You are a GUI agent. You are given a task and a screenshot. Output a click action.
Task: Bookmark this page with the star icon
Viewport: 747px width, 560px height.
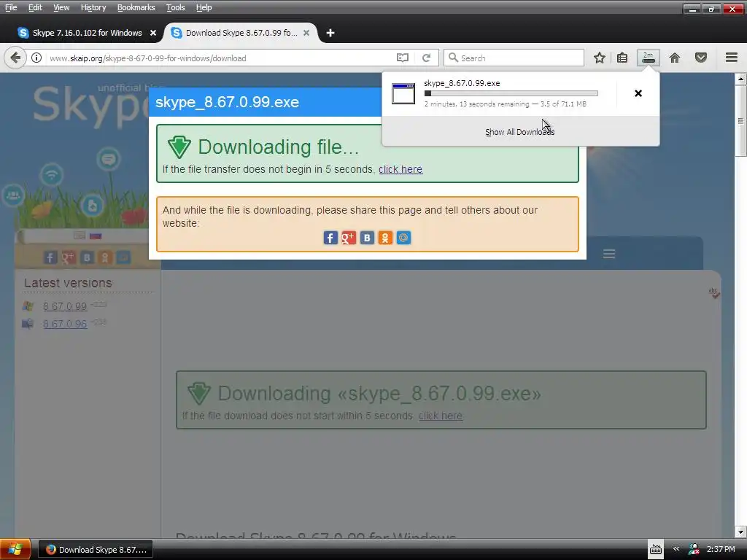pyautogui.click(x=600, y=58)
